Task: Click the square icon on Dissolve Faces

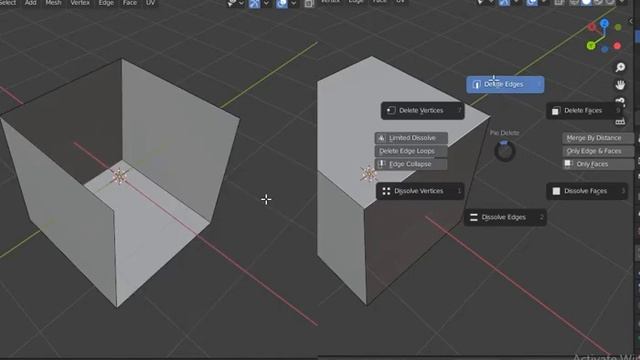Action: coord(556,191)
